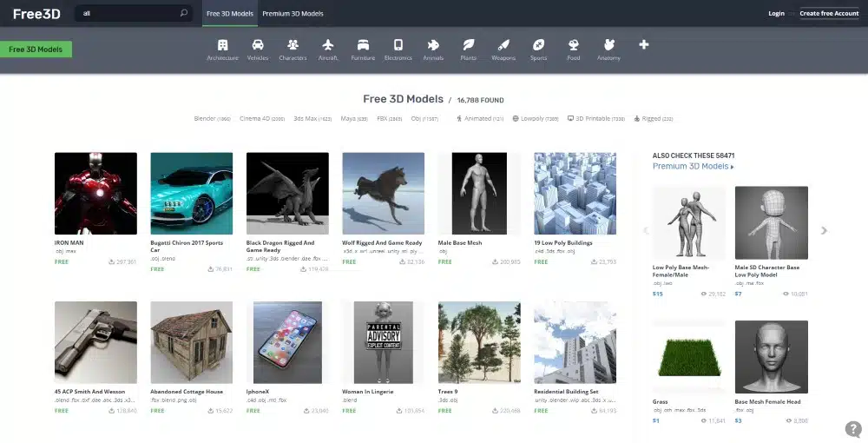Click Create free Account button
This screenshot has width=868, height=443.
point(829,13)
